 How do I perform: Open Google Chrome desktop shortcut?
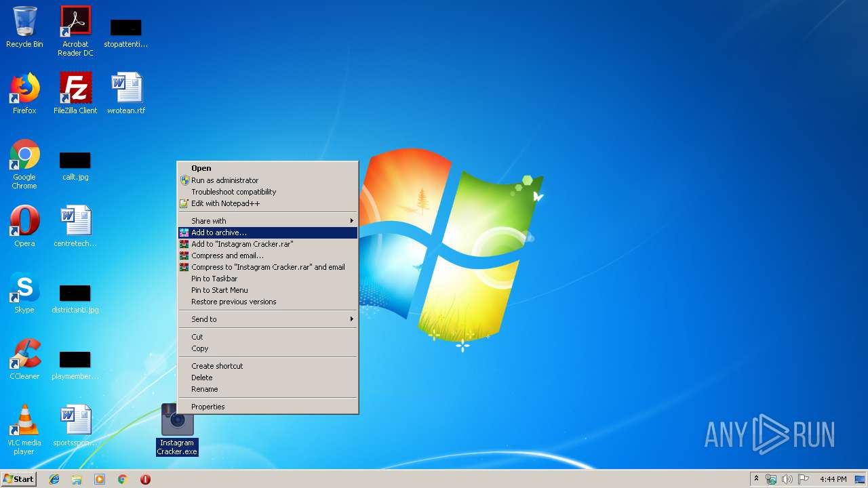pos(24,164)
